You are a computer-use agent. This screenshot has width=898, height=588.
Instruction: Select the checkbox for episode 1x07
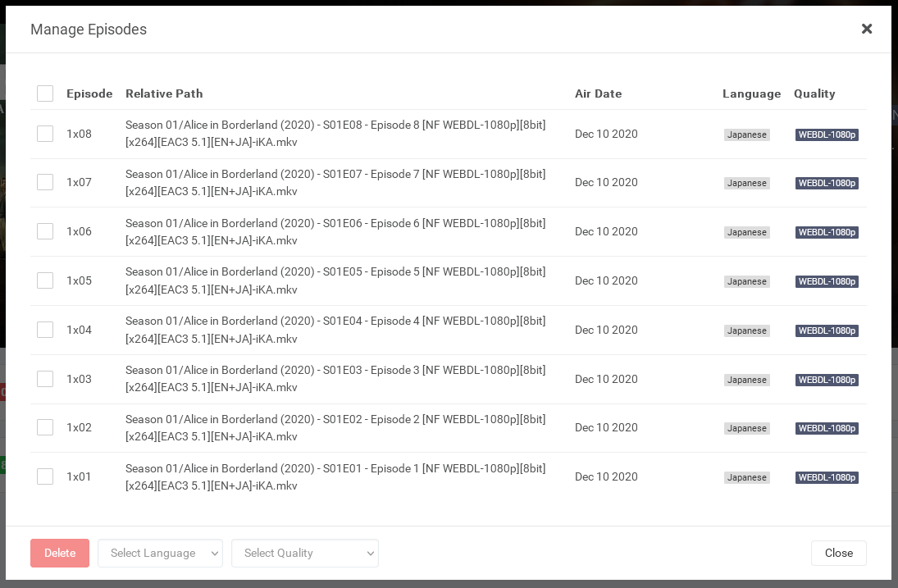45,182
